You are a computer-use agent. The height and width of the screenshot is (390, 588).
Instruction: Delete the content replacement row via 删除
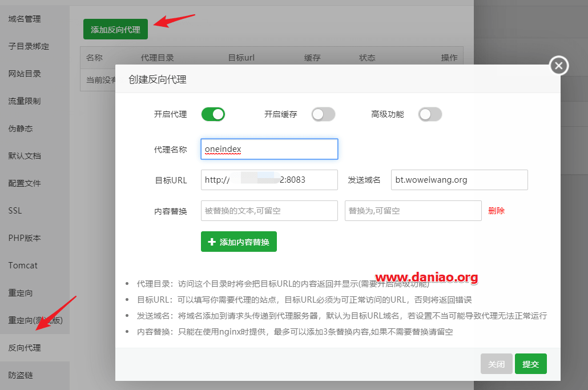point(497,211)
